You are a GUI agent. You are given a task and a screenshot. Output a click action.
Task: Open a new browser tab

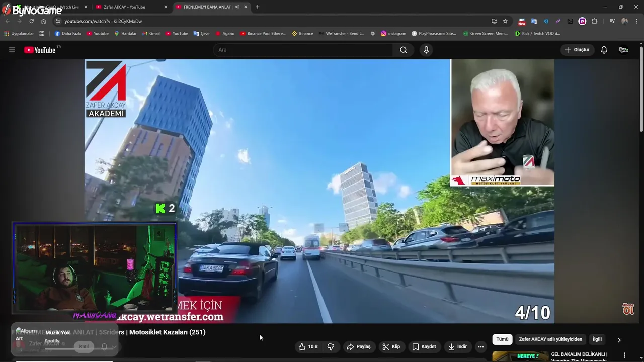[258, 7]
